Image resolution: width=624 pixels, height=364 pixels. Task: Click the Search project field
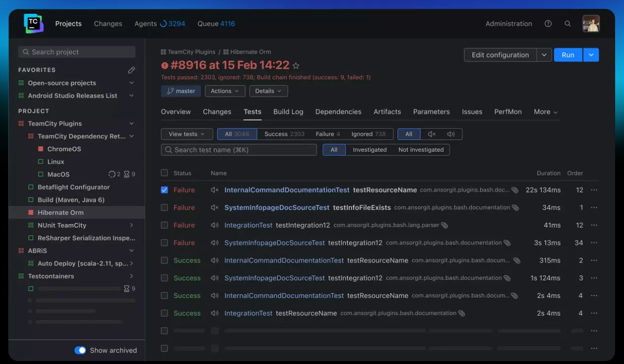click(x=77, y=52)
